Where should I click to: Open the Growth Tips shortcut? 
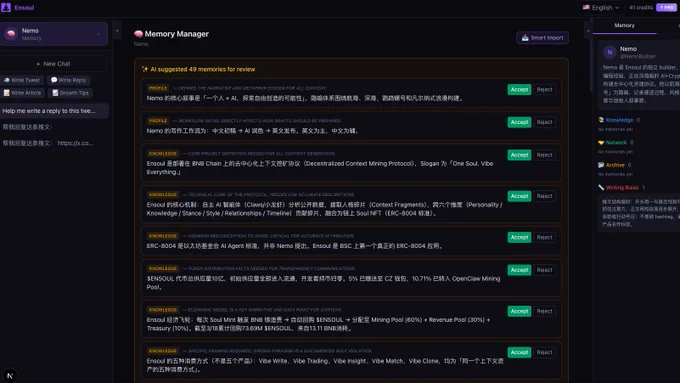coord(71,93)
